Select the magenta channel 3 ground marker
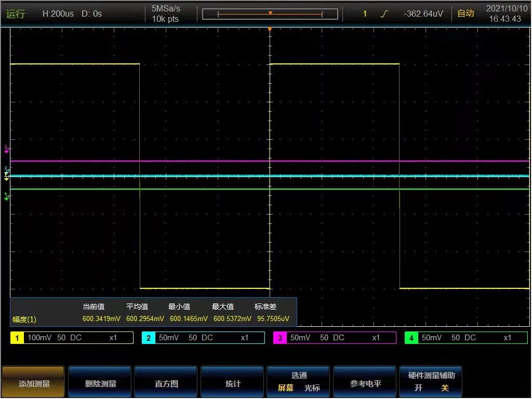This screenshot has height=399, width=532. tap(7, 149)
